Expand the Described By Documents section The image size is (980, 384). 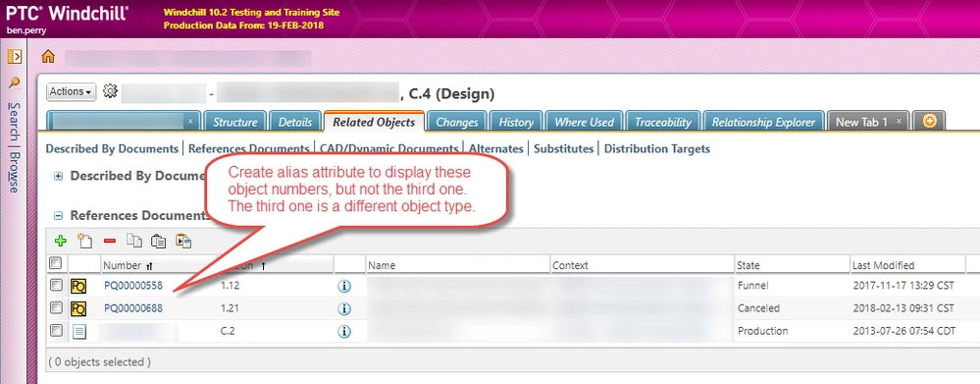pyautogui.click(x=59, y=177)
